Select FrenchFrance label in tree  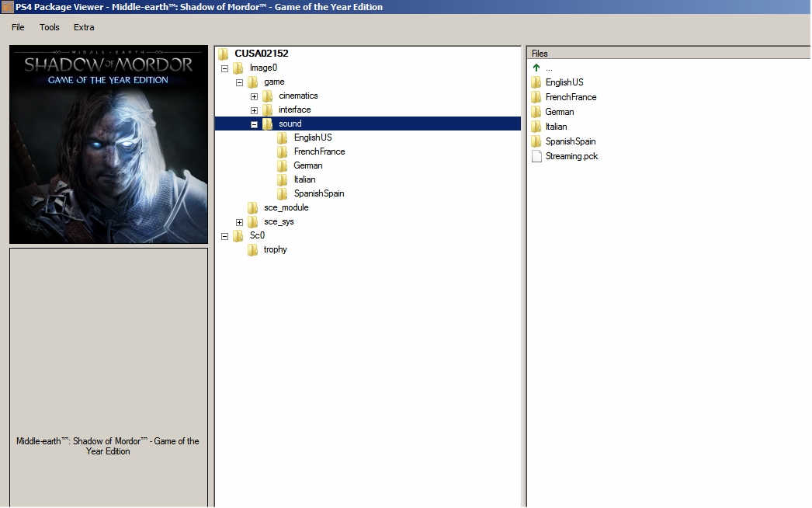320,151
